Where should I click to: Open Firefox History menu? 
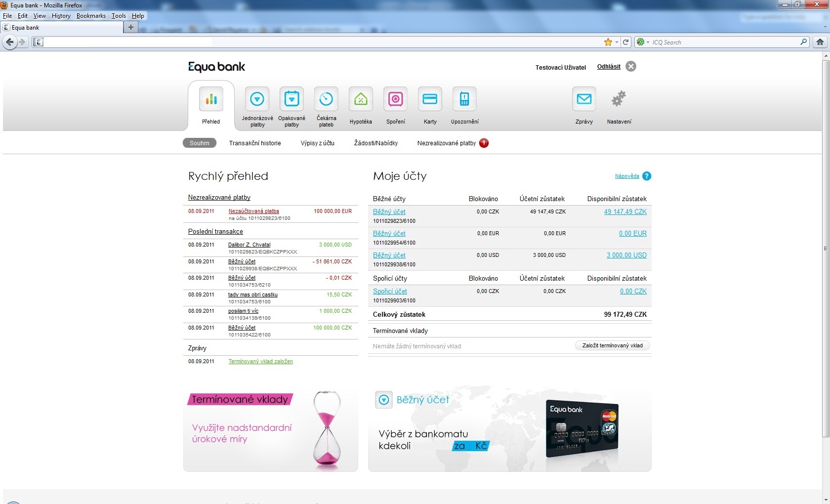61,16
